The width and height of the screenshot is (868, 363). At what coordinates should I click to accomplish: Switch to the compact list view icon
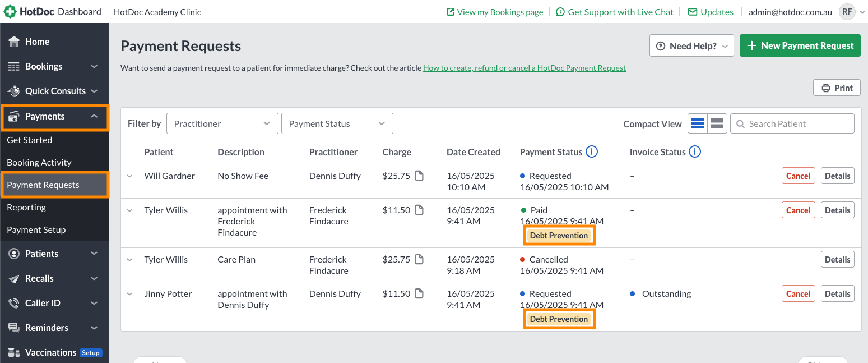(x=698, y=123)
